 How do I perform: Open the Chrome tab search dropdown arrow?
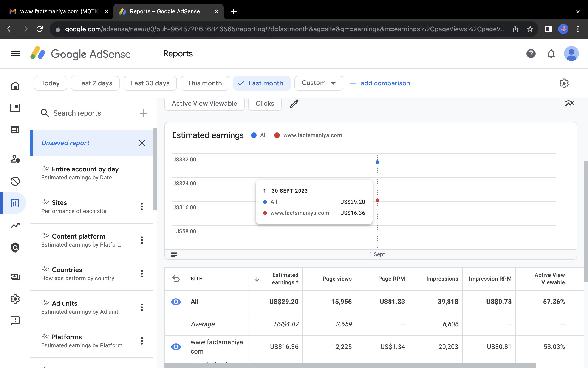578,11
